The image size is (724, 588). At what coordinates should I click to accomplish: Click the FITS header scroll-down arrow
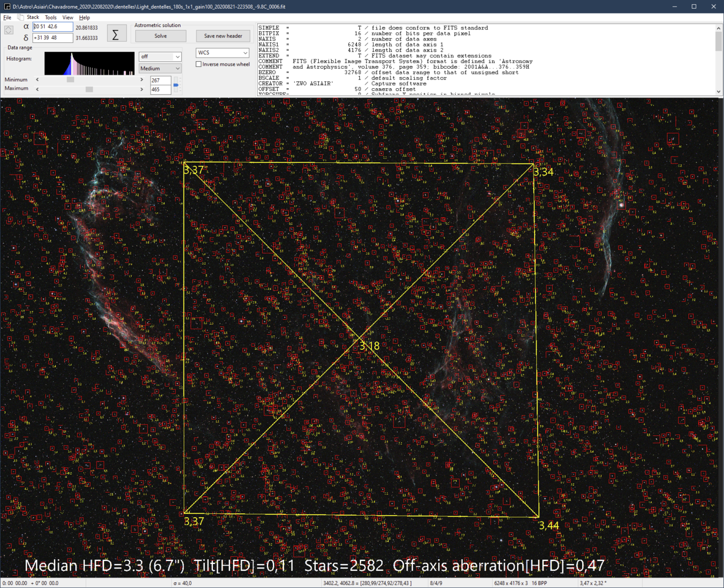coord(719,92)
